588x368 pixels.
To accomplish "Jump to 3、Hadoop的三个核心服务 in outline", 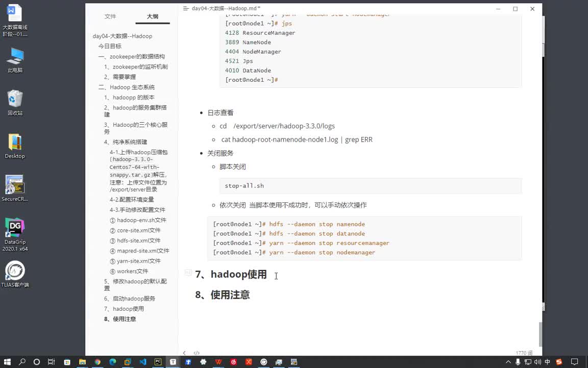I will [x=136, y=128].
